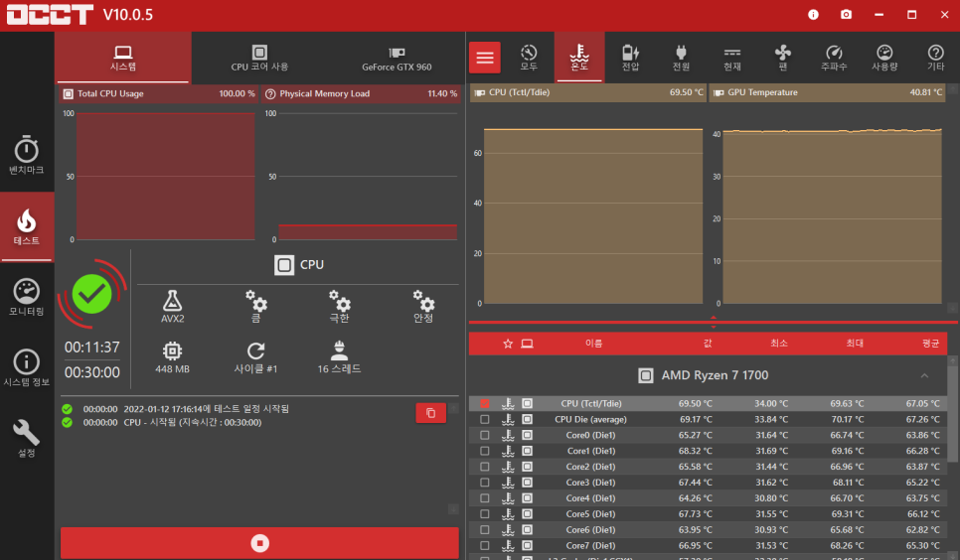Switch to usage sensors tab
Viewport: 960px width, 560px height.
point(884,58)
